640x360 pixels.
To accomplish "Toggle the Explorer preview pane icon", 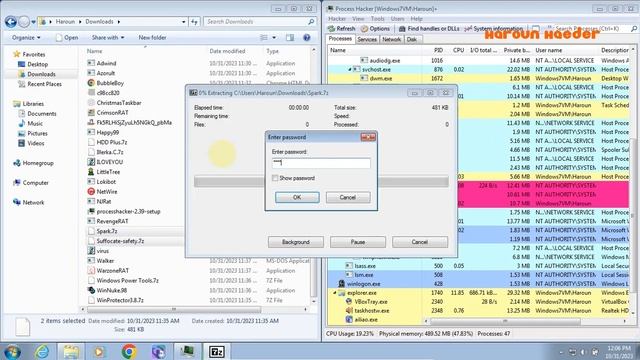I will (290, 38).
